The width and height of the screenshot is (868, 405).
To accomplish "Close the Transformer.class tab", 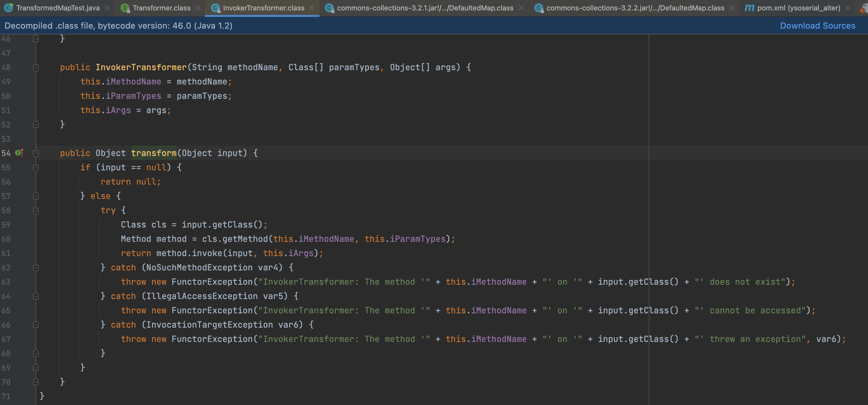I will click(x=198, y=8).
